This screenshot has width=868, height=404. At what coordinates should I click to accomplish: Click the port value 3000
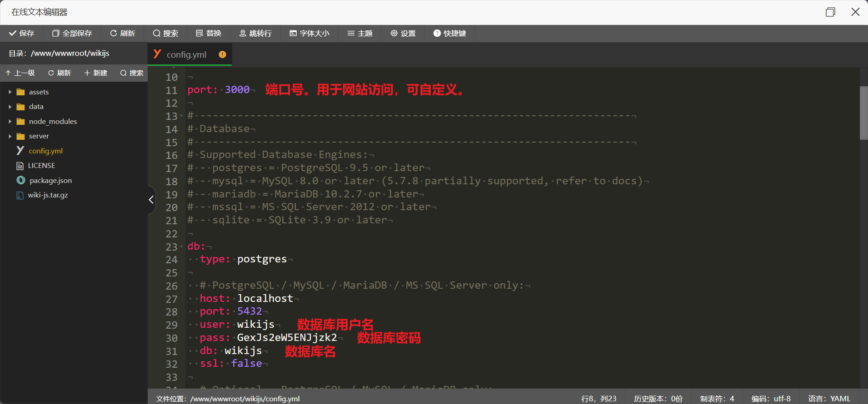(237, 90)
